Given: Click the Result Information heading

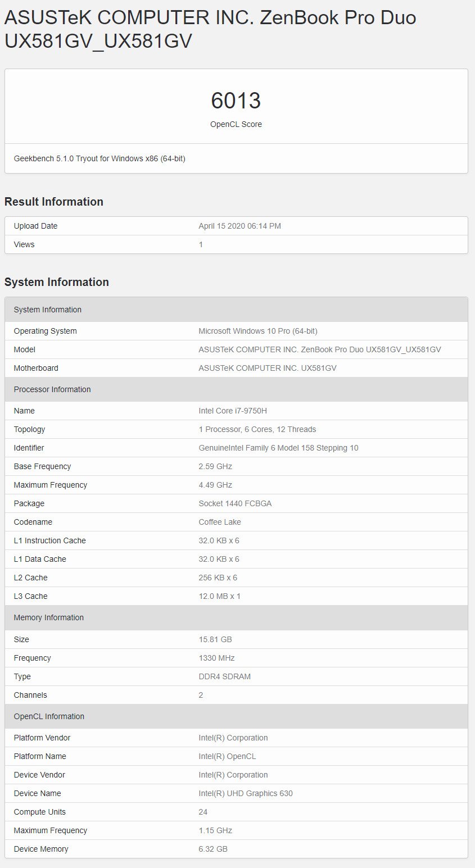Looking at the screenshot, I should click(54, 202).
